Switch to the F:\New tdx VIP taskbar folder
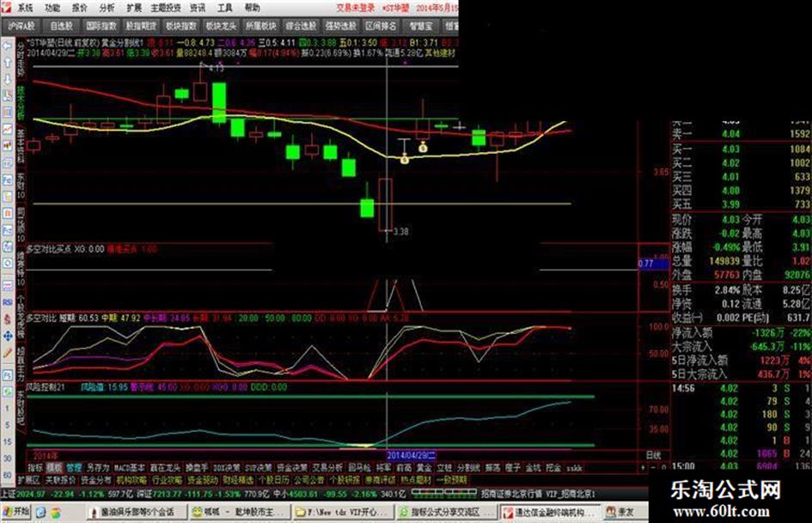Screen dimensions: 812x523 pos(343,512)
